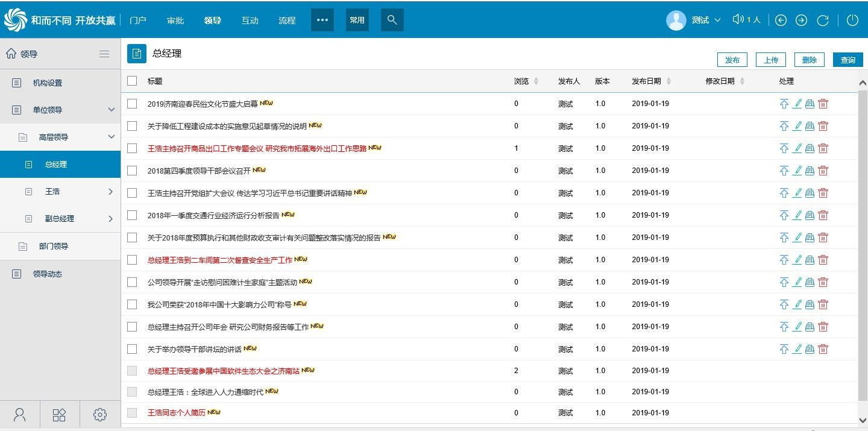Expand the 副总经理 sidebar arrow
868x431 pixels.
pyautogui.click(x=110, y=219)
